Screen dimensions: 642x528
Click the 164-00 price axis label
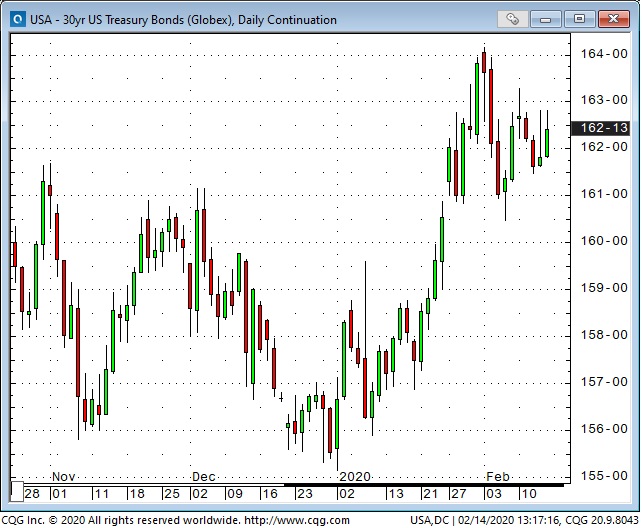coord(604,54)
